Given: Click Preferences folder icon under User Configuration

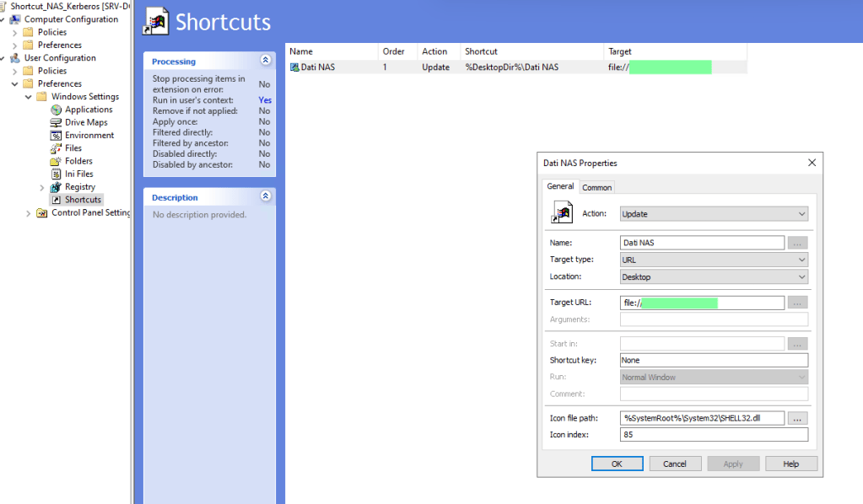Looking at the screenshot, I should click(28, 83).
